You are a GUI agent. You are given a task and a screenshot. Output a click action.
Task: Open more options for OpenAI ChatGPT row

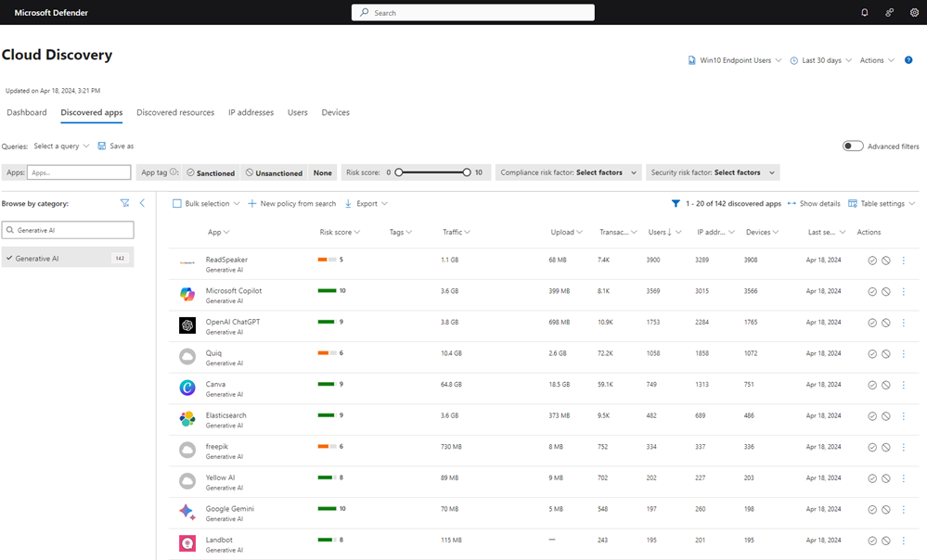tap(903, 323)
